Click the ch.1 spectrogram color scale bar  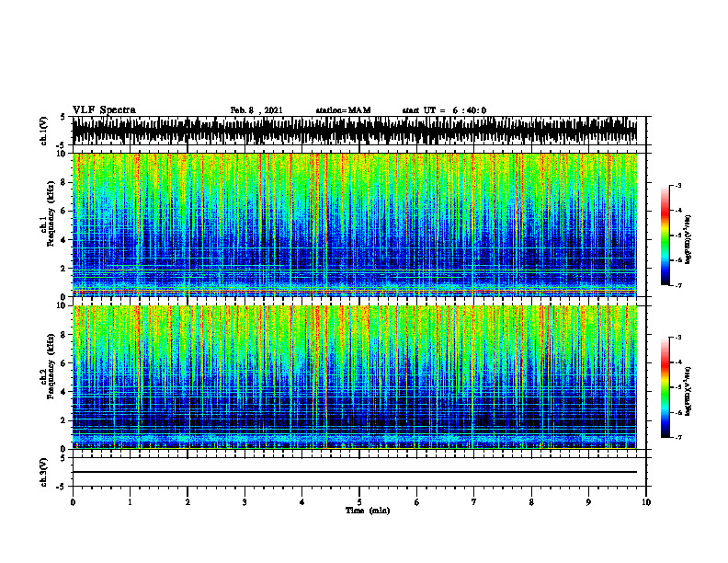pos(665,236)
